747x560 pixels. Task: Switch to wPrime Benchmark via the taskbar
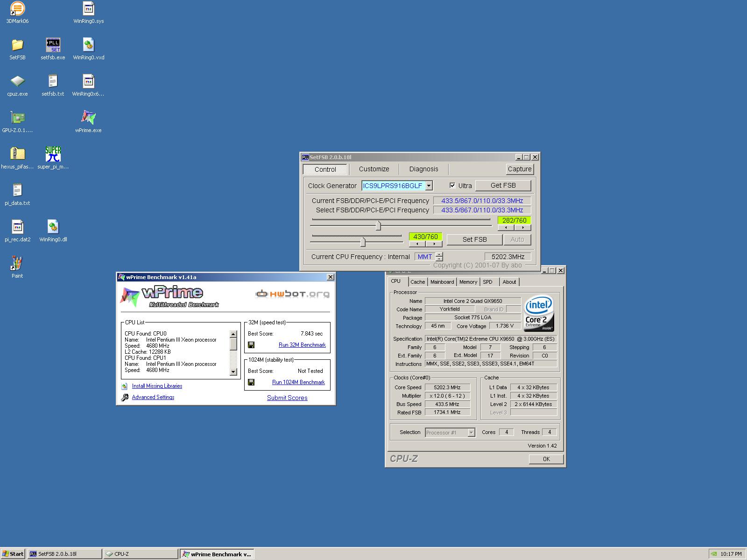(217, 554)
